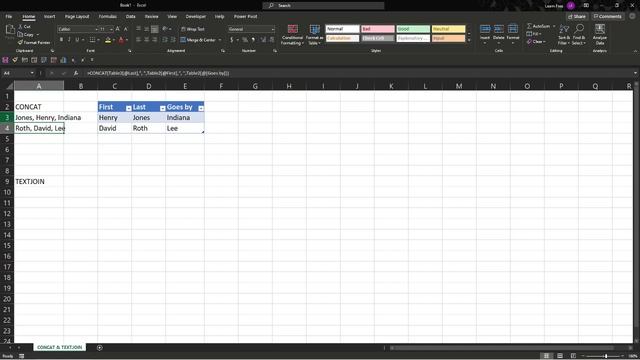640x360 pixels.
Task: Click AutoSum sigma
Action: click(538, 26)
